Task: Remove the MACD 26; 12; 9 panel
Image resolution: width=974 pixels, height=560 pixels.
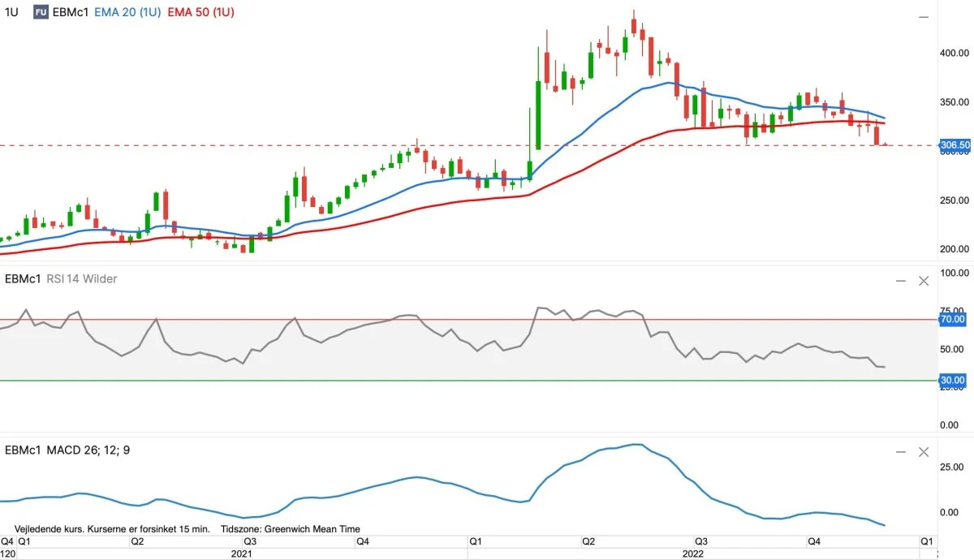Action: (923, 452)
